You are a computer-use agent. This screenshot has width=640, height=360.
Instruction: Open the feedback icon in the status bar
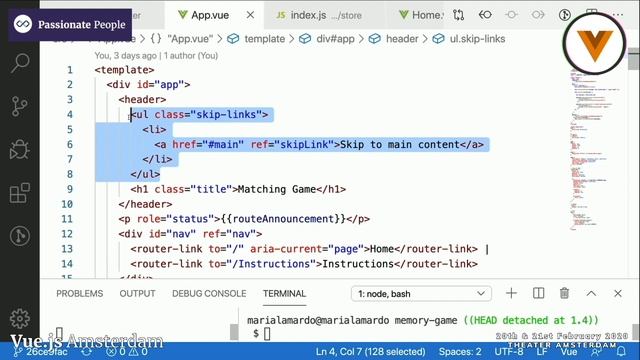point(596,351)
